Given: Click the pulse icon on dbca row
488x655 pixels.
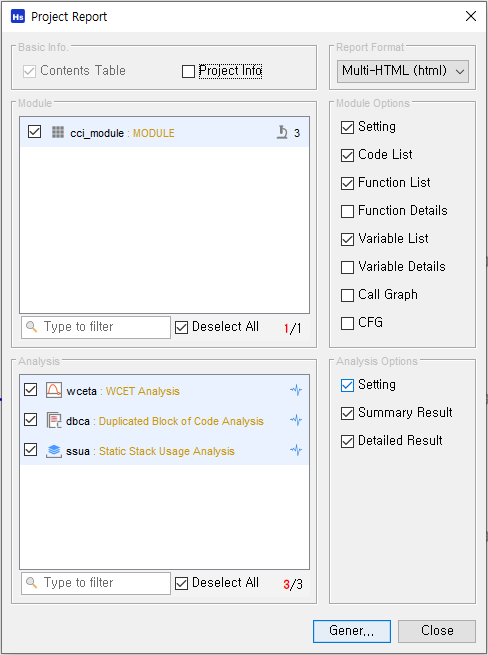Looking at the screenshot, I should coord(296,420).
